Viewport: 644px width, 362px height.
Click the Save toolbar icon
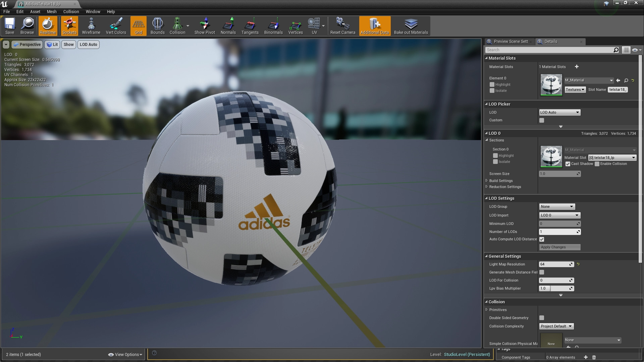tap(10, 26)
